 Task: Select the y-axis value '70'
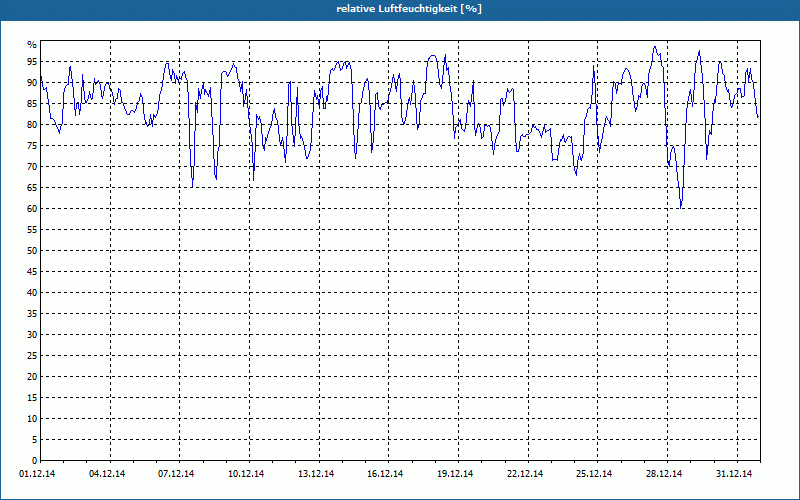[x=32, y=167]
